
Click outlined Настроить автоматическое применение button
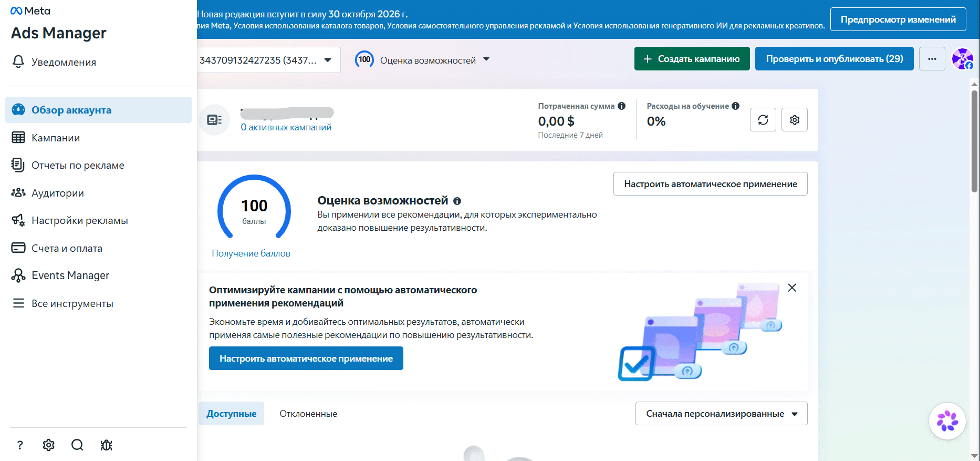[x=711, y=184]
